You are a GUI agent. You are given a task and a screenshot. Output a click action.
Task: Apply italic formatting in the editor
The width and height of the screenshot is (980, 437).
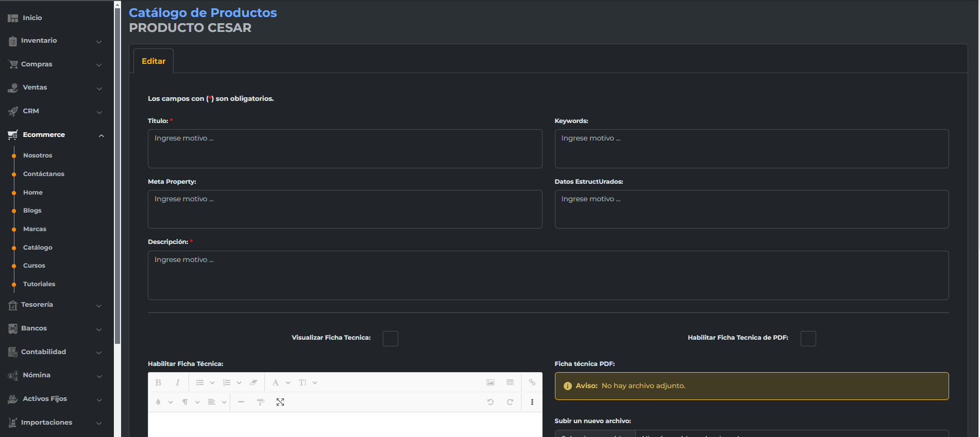tap(177, 382)
